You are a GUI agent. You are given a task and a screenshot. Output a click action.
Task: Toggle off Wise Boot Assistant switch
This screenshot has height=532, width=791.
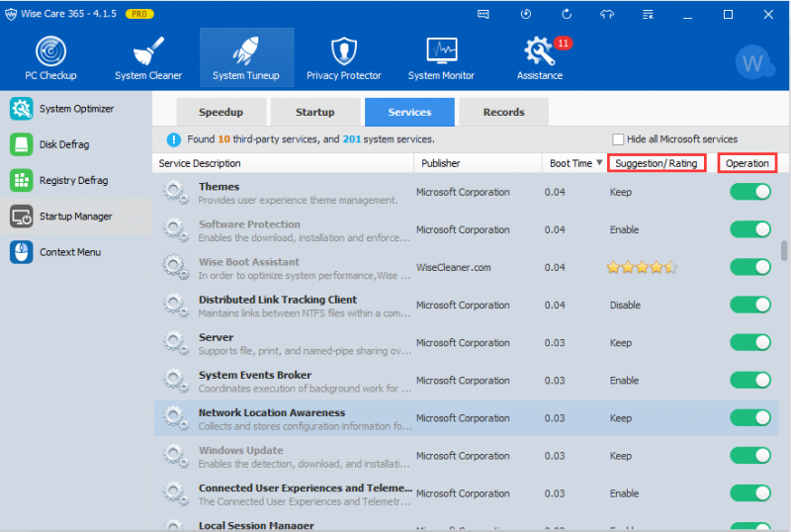(x=750, y=267)
